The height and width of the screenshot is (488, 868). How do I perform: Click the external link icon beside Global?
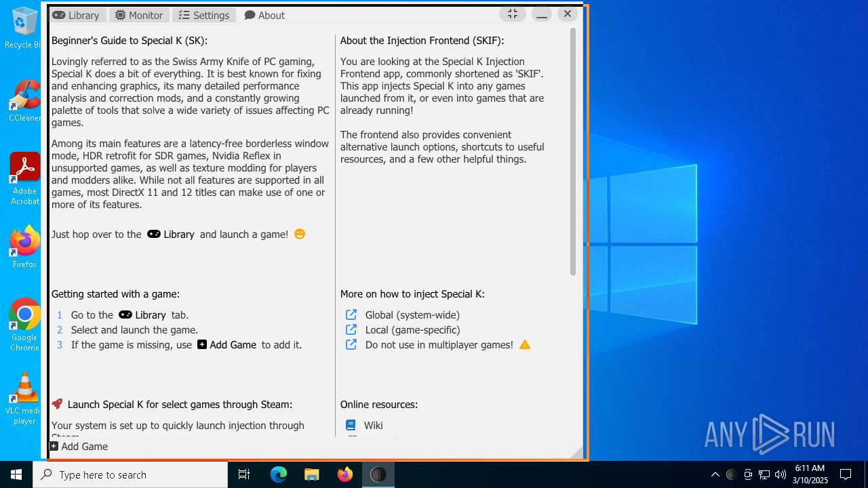(x=351, y=314)
